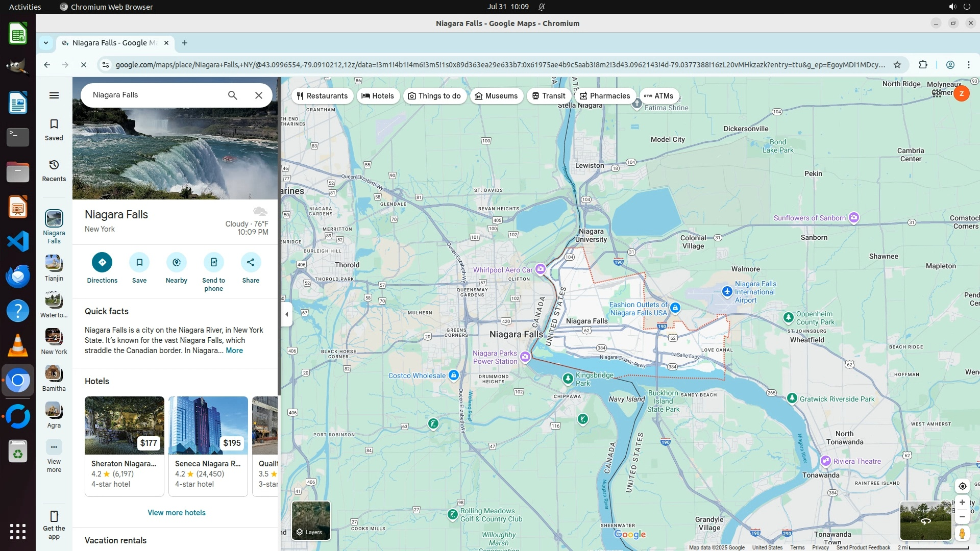
Task: Click the Save bookmark icon
Action: [139, 262]
